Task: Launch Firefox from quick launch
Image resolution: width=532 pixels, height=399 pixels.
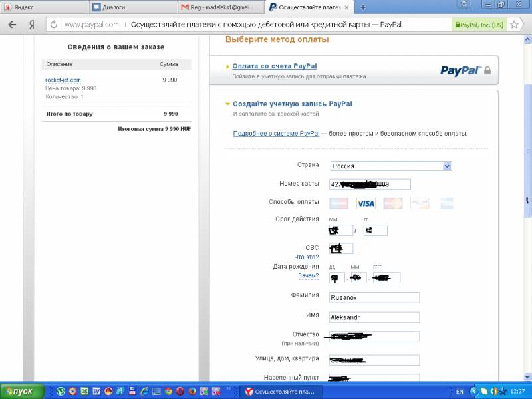Action: click(x=192, y=392)
